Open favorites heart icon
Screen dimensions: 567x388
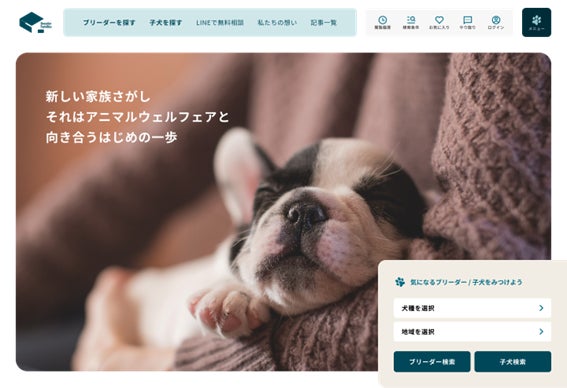[x=439, y=22]
